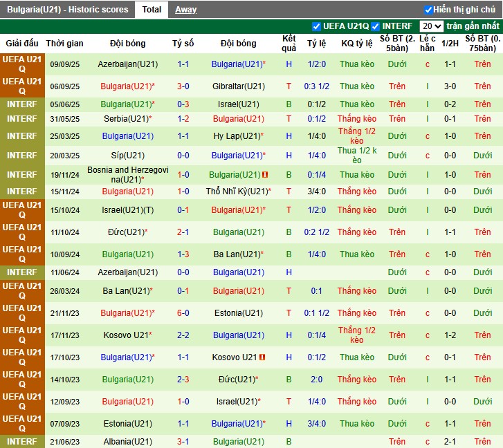Click the Síp(U21) team name
Screen dimensions: 503x448
[x=127, y=156]
